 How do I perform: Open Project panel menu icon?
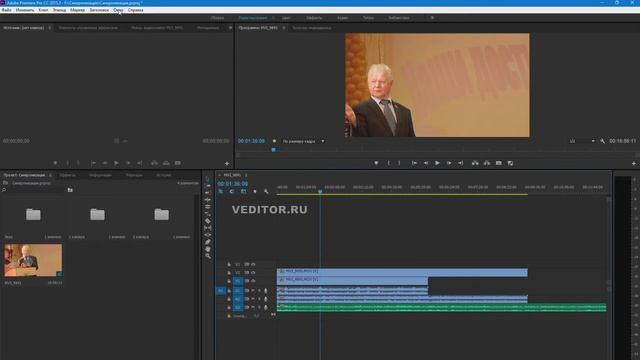(50, 175)
